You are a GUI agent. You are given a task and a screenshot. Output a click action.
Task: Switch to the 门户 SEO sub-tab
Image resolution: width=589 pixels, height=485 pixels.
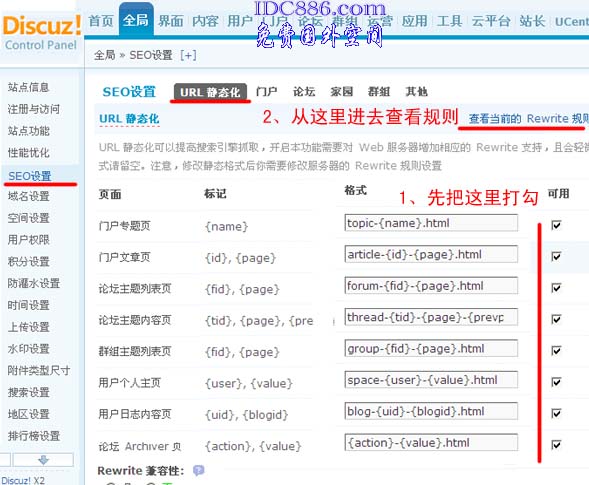click(266, 91)
